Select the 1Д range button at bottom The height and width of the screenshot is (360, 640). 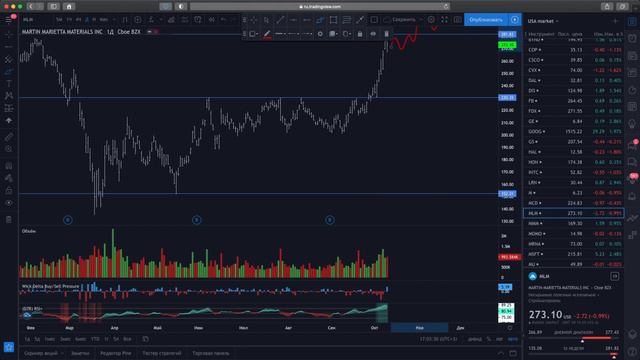coord(27,339)
